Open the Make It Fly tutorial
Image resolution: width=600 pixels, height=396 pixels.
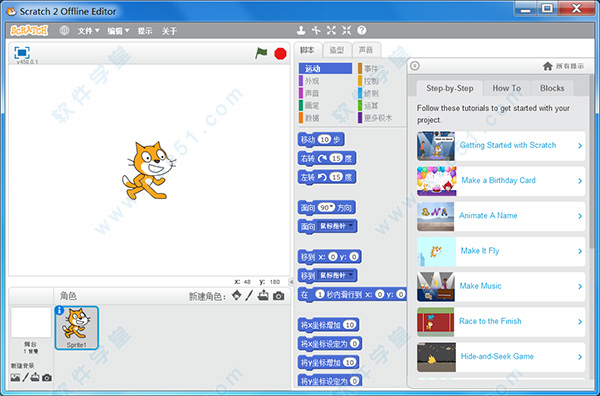point(501,251)
